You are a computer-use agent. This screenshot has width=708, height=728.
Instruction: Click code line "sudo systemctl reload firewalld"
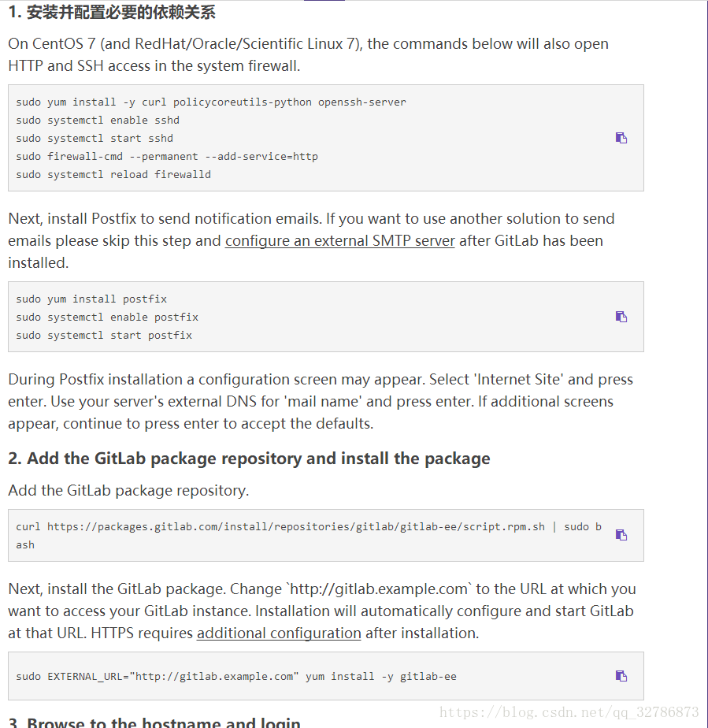[113, 175]
